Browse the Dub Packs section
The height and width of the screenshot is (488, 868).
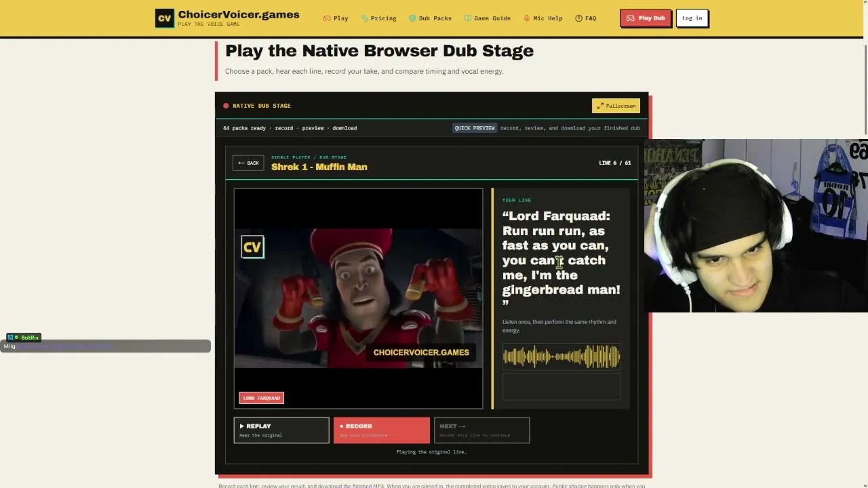[x=430, y=18]
